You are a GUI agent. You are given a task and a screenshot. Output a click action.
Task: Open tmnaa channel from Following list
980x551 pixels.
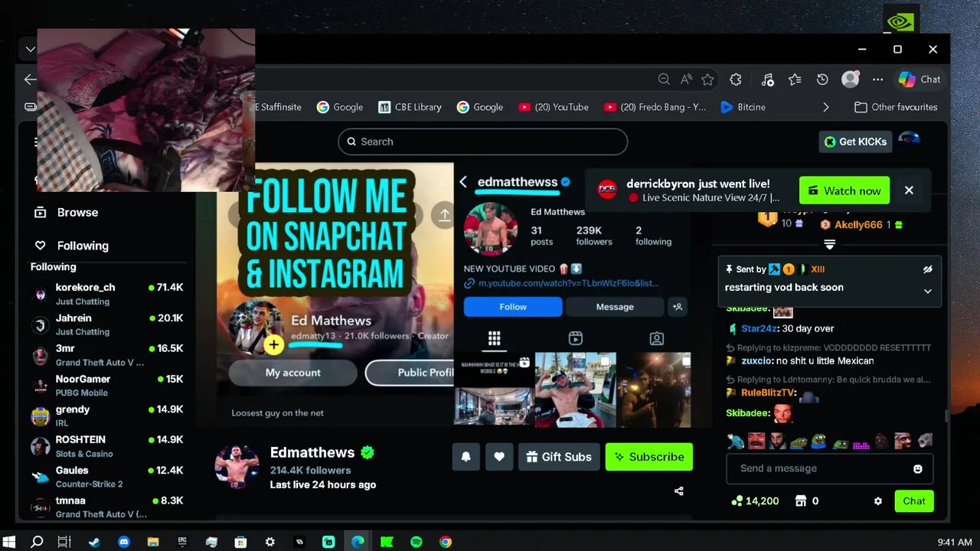pos(107,507)
